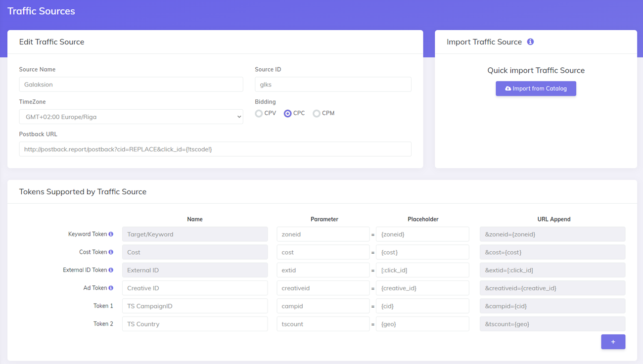Click info icon beside Import Traffic Source

coord(530,42)
